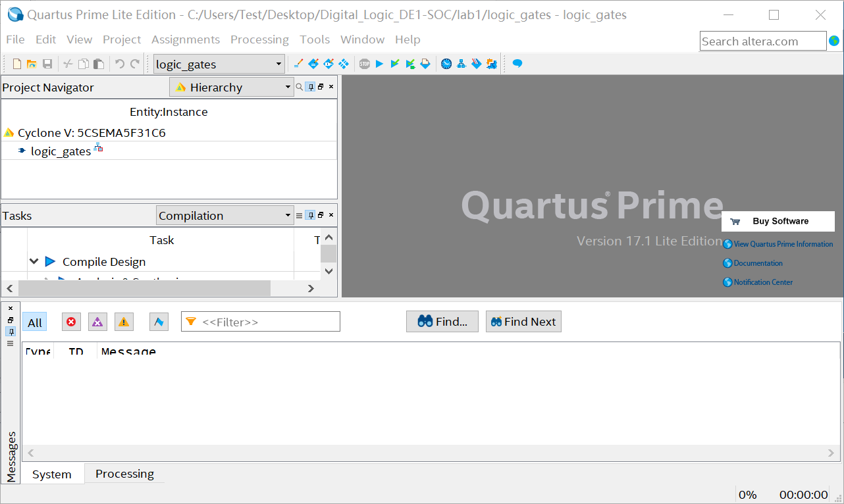Click the Find... button

[x=442, y=322]
